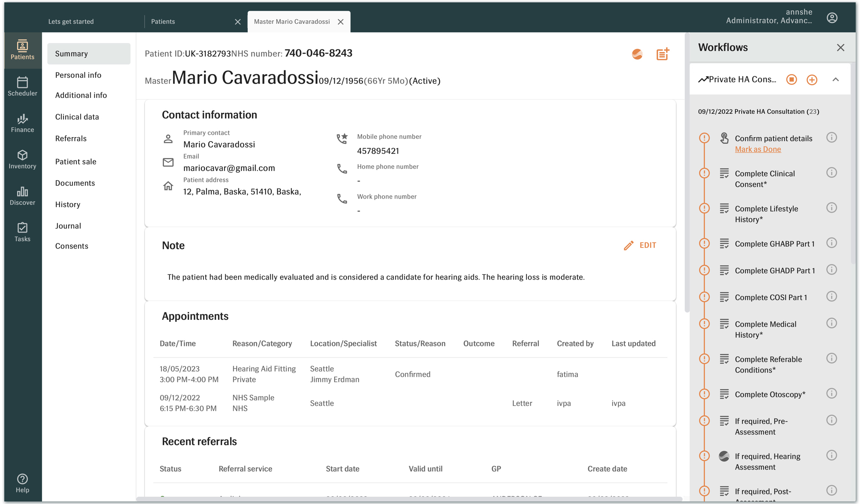Click the workflow timeline progress marker

pos(704,138)
